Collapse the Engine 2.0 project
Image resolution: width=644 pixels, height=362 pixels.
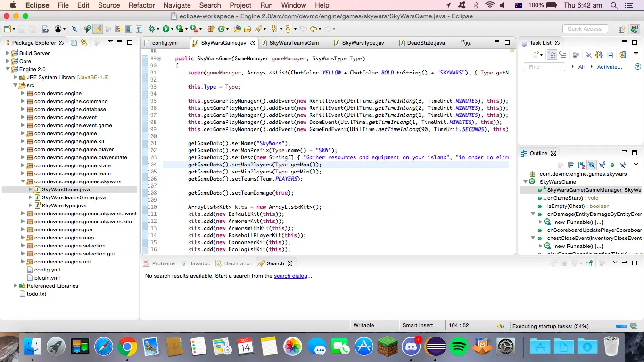8,69
